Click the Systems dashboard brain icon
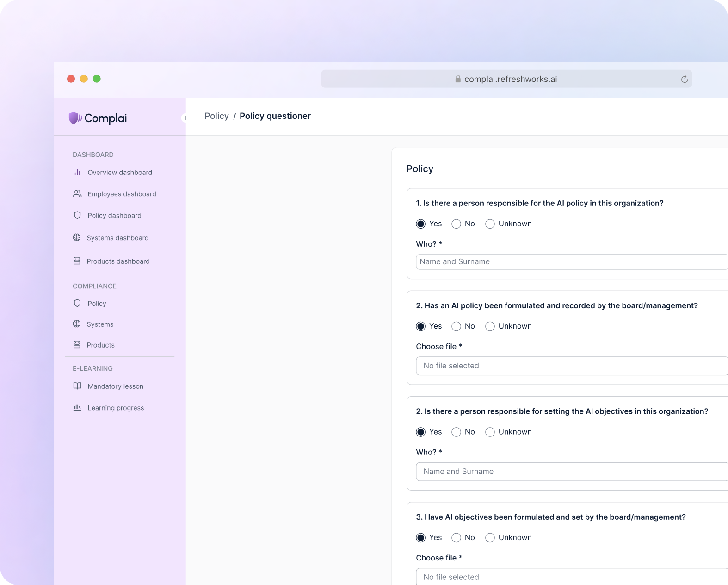The image size is (728, 585). (x=77, y=238)
